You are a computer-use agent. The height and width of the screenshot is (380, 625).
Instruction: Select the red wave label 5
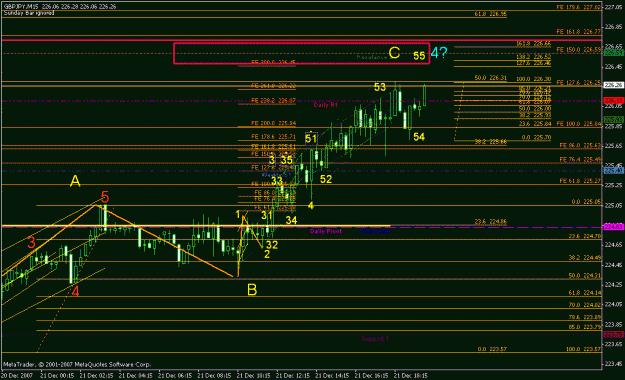pyautogui.click(x=105, y=197)
